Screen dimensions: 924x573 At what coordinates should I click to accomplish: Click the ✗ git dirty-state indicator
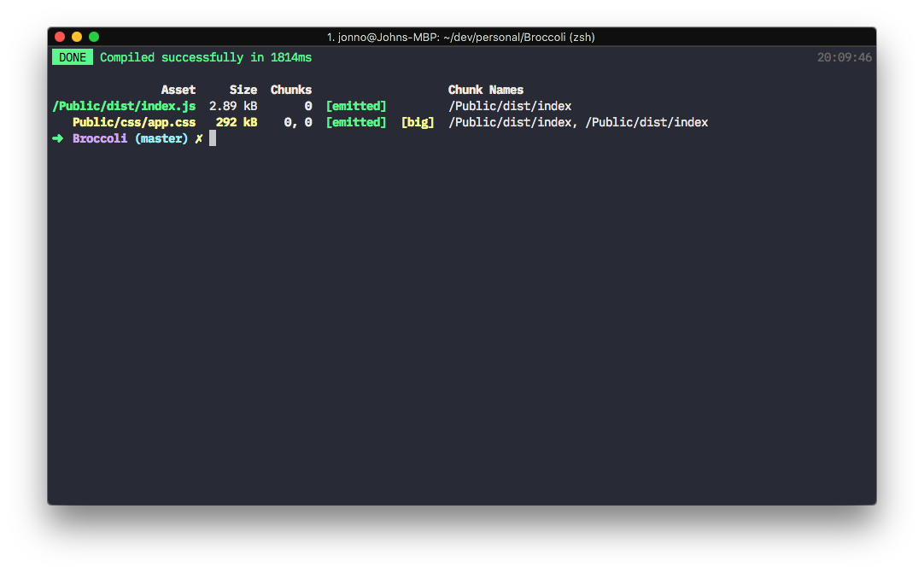(198, 137)
